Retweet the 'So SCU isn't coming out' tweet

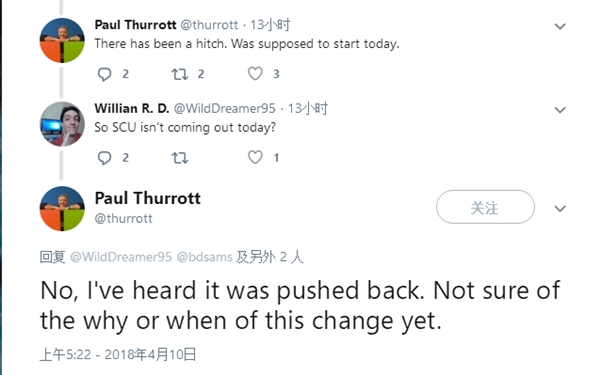tap(179, 158)
